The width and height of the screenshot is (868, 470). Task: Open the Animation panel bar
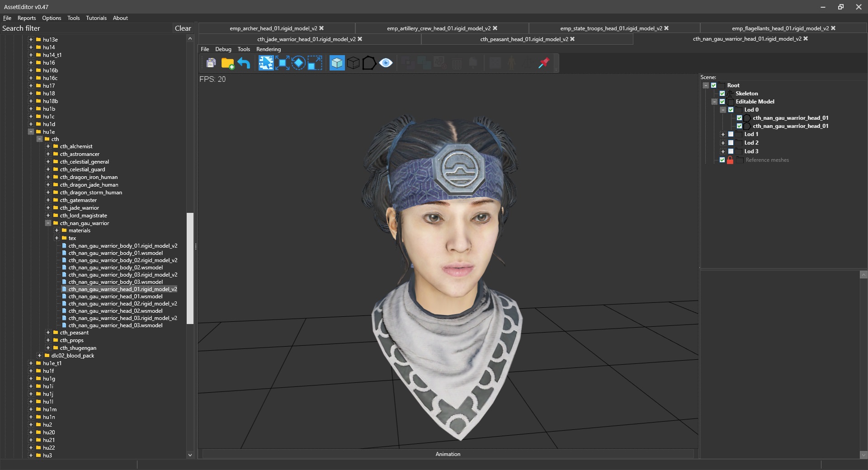(x=448, y=454)
